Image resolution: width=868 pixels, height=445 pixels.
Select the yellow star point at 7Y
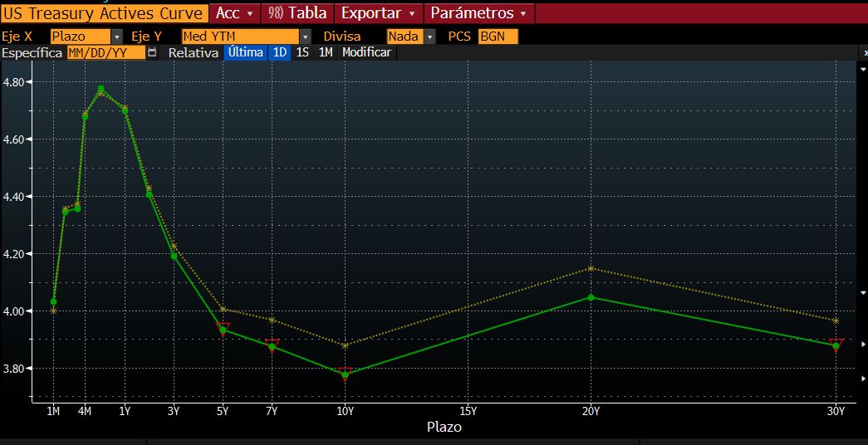click(272, 320)
